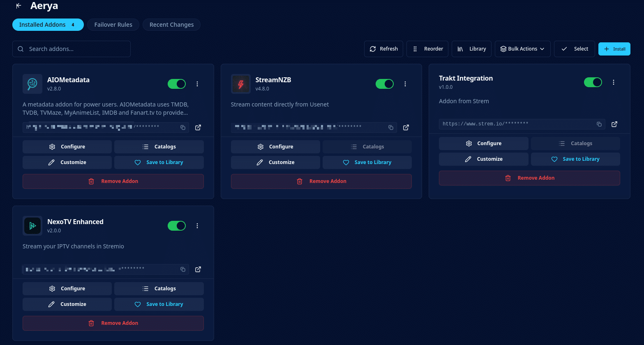Open the StreamNZB more options menu

[405, 84]
